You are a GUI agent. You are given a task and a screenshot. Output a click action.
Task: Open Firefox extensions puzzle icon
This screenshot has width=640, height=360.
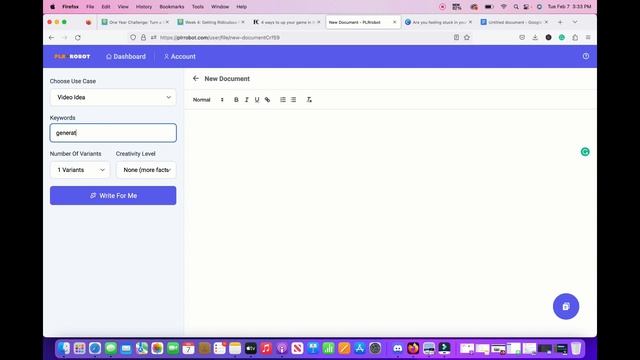[x=575, y=38]
